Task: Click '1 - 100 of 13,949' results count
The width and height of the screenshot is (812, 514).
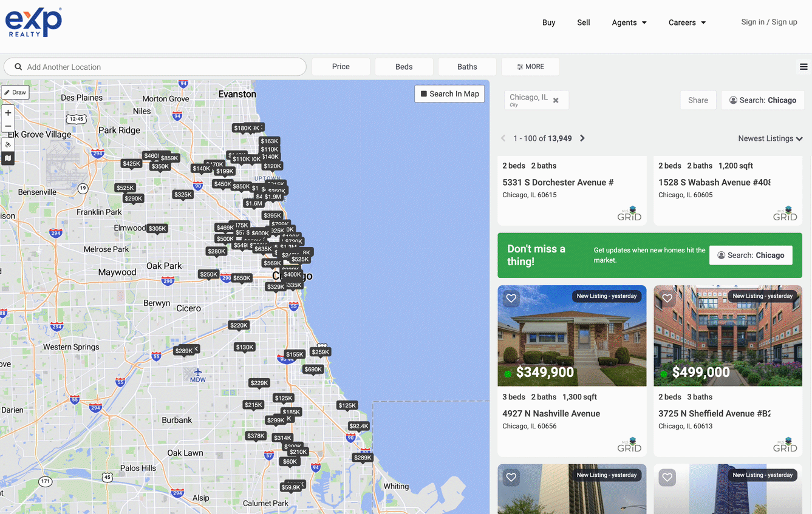Action: click(x=542, y=138)
